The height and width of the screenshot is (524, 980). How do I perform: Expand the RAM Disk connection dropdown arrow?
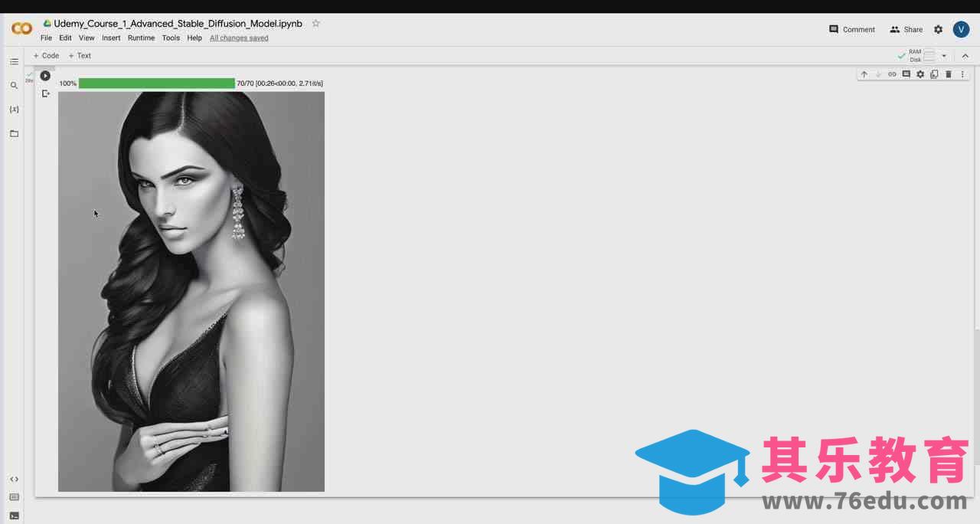coord(944,56)
